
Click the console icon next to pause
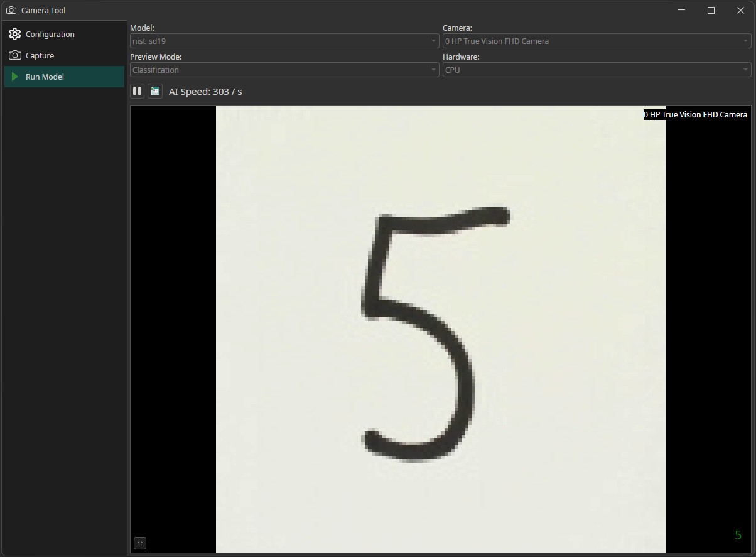pyautogui.click(x=154, y=91)
